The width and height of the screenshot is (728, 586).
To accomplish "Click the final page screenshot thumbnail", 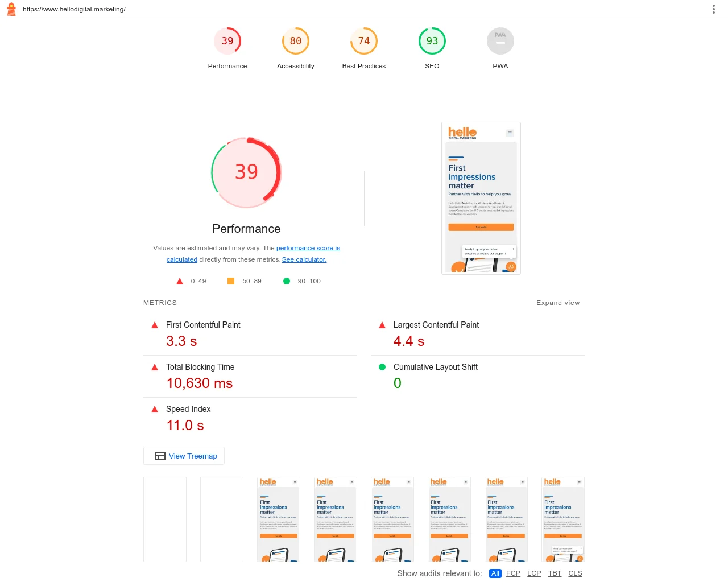I will (x=481, y=198).
